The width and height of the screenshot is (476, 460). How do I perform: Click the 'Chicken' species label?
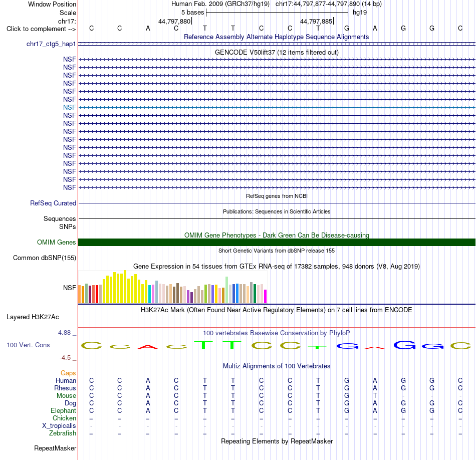click(x=64, y=418)
